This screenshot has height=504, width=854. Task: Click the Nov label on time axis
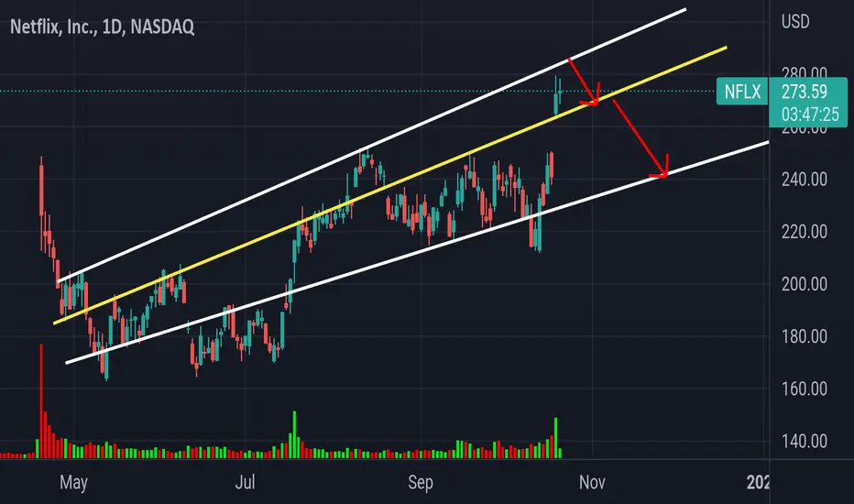pos(592,482)
